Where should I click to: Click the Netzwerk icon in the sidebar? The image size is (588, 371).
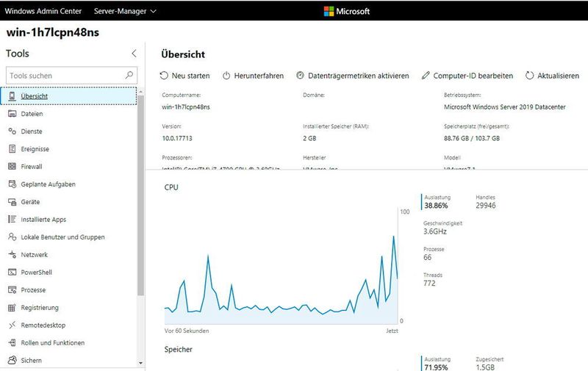(x=12, y=254)
